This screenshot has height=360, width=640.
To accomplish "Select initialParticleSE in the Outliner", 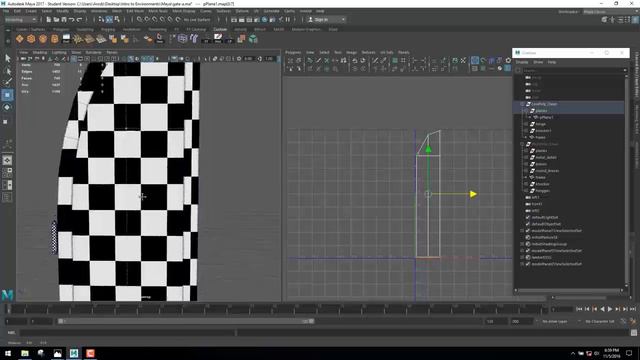I will [x=544, y=238].
